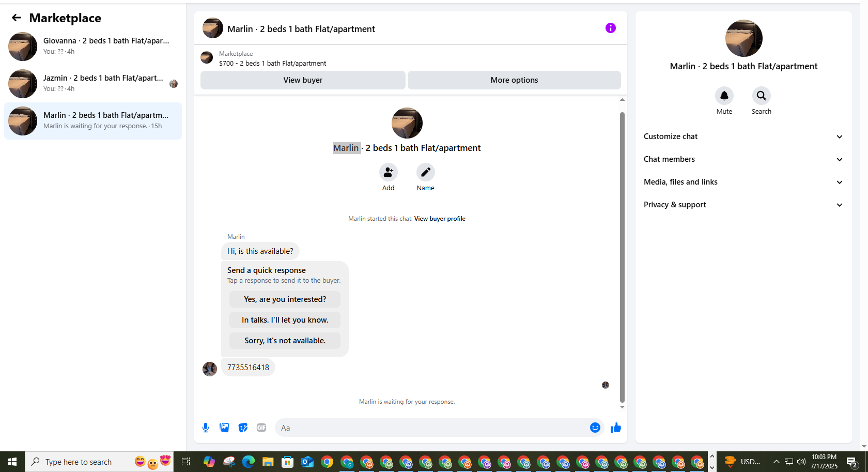This screenshot has width=868, height=472.
Task: Click the "Hi, is this available?" message
Action: coord(260,251)
